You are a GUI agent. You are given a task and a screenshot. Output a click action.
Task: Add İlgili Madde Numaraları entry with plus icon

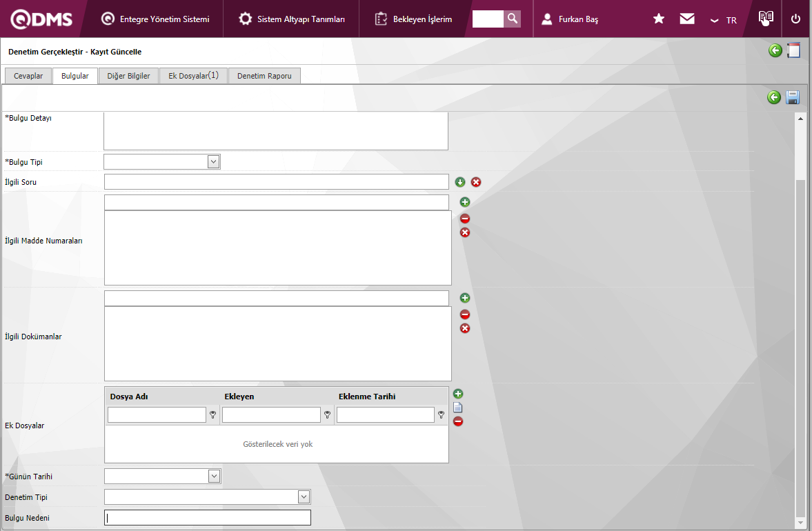[465, 202]
